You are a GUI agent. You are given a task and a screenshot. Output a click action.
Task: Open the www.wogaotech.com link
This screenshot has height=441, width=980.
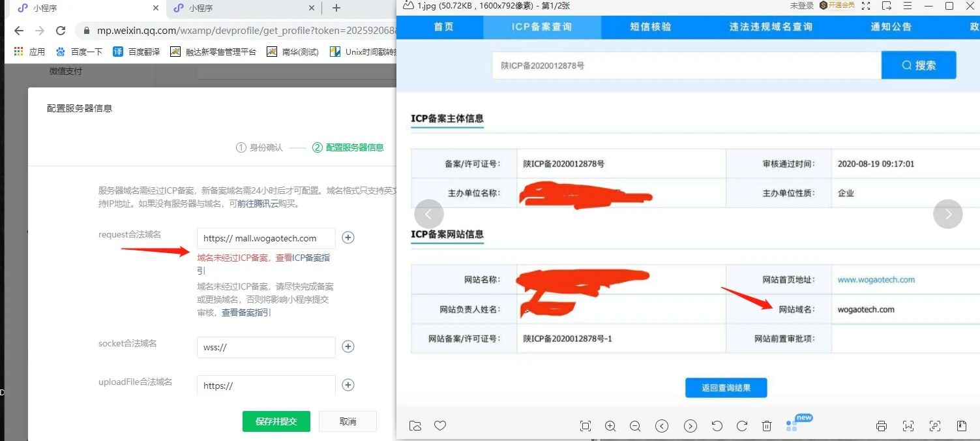point(876,279)
